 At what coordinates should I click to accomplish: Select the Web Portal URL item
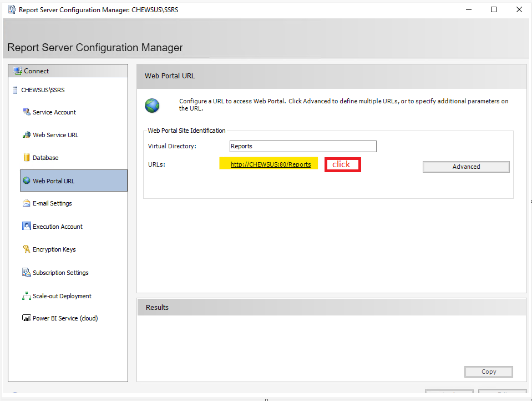click(74, 181)
